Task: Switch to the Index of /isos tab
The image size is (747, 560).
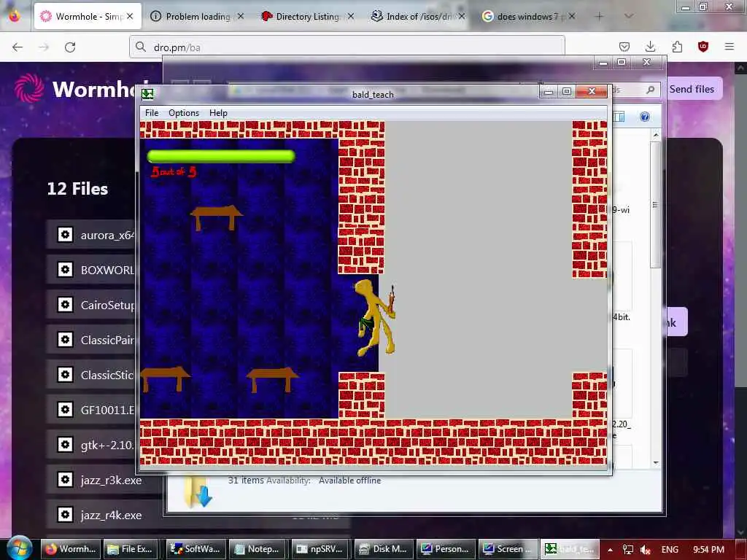Action: click(418, 16)
